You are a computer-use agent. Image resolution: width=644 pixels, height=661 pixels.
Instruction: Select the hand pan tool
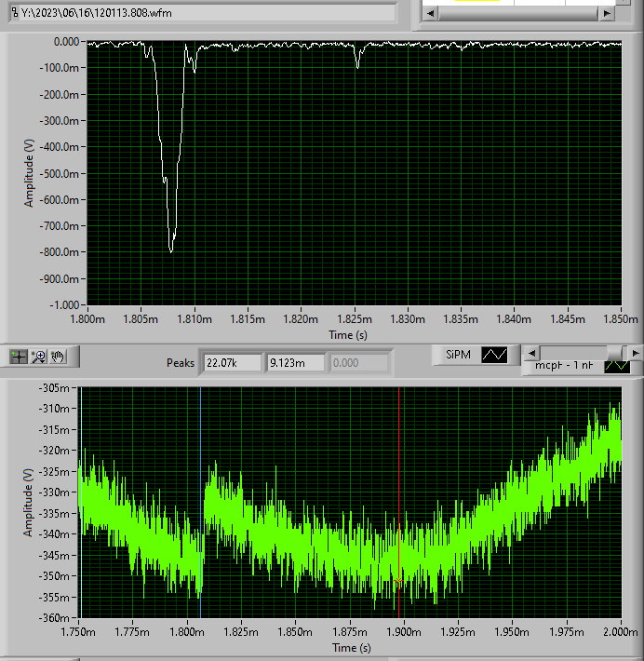pyautogui.click(x=58, y=357)
